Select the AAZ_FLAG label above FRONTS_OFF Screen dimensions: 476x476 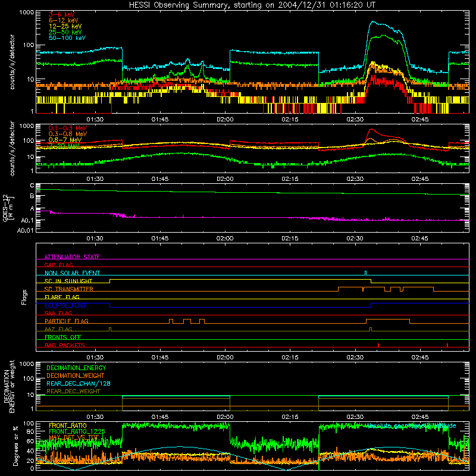(58, 329)
